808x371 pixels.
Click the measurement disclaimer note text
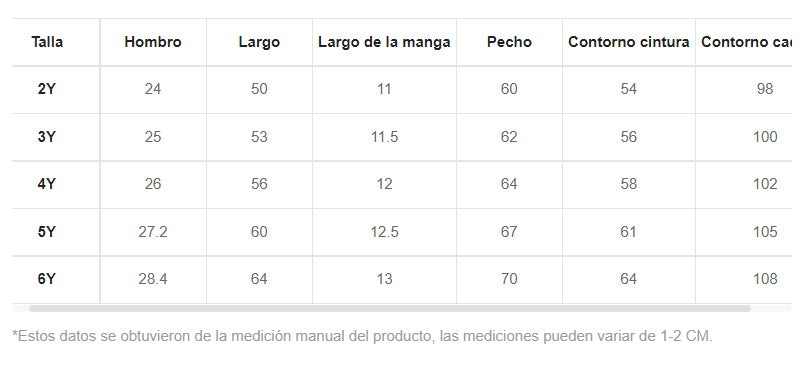click(362, 336)
